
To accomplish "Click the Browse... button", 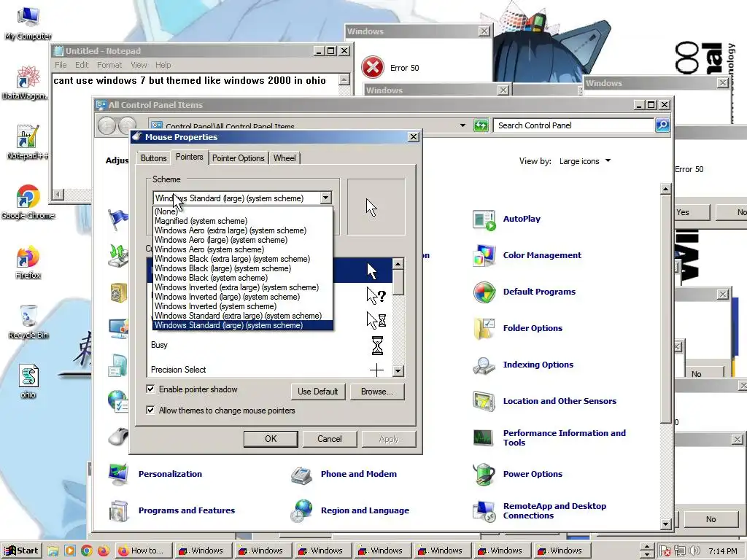I will pyautogui.click(x=377, y=392).
